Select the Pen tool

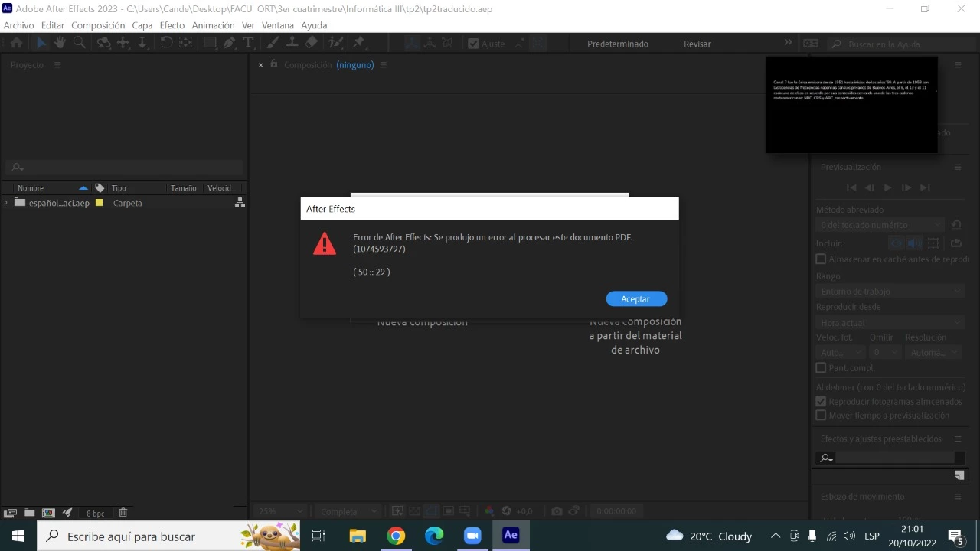click(x=229, y=44)
